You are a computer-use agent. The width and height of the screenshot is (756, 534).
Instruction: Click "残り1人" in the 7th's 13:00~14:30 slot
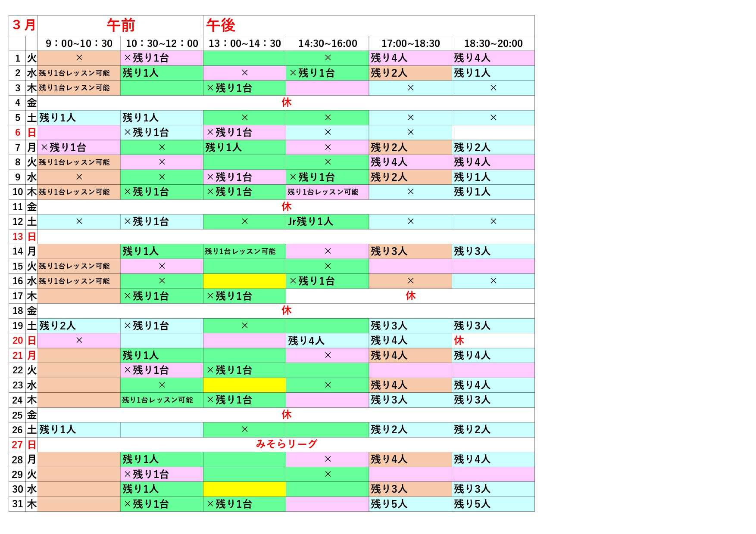coord(223,147)
